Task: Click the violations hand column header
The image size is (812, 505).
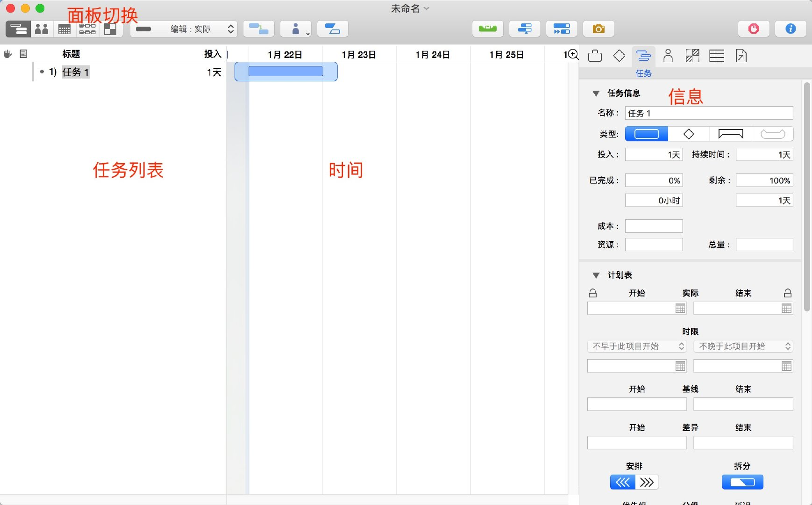Action: 7,54
